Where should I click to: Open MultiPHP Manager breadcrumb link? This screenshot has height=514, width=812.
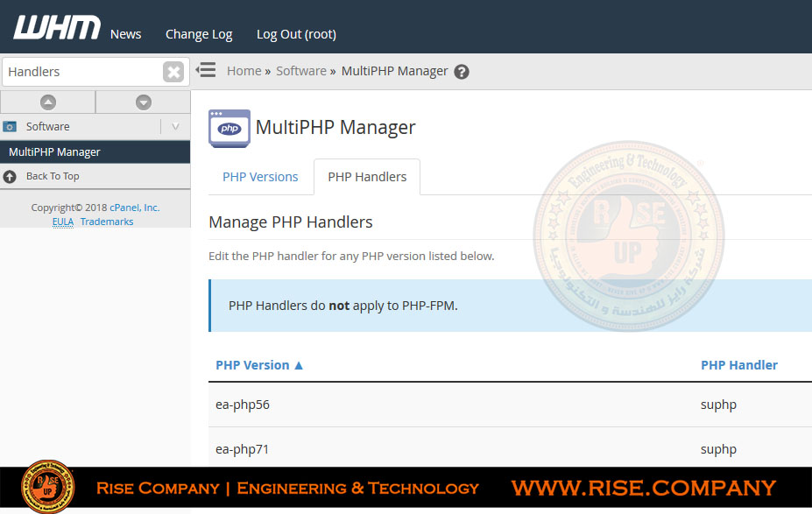click(x=394, y=71)
